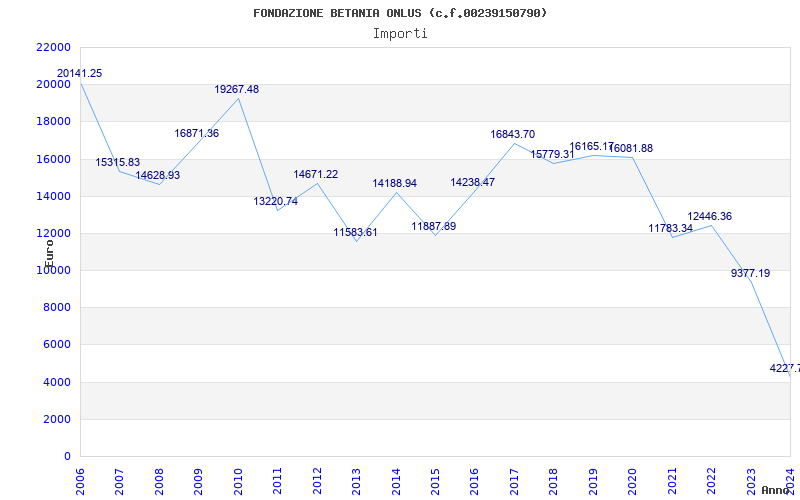
Task: Click the 2017 x-axis year label
Action: pos(514,482)
